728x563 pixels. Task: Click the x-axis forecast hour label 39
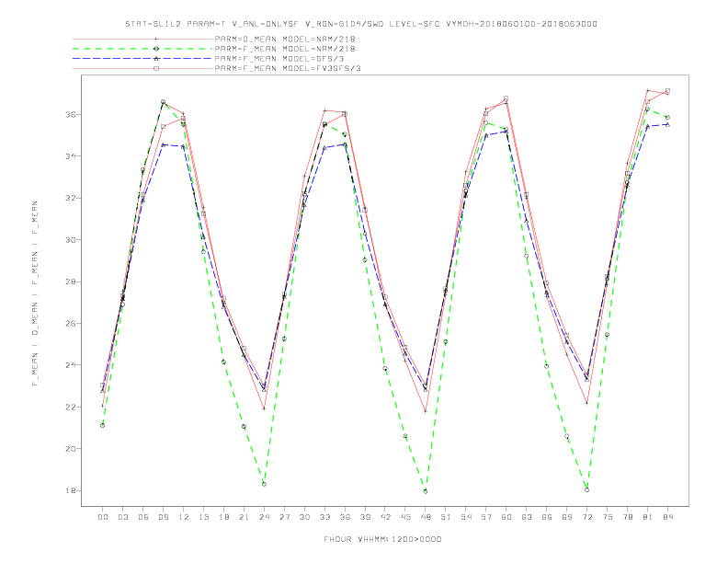pos(365,517)
